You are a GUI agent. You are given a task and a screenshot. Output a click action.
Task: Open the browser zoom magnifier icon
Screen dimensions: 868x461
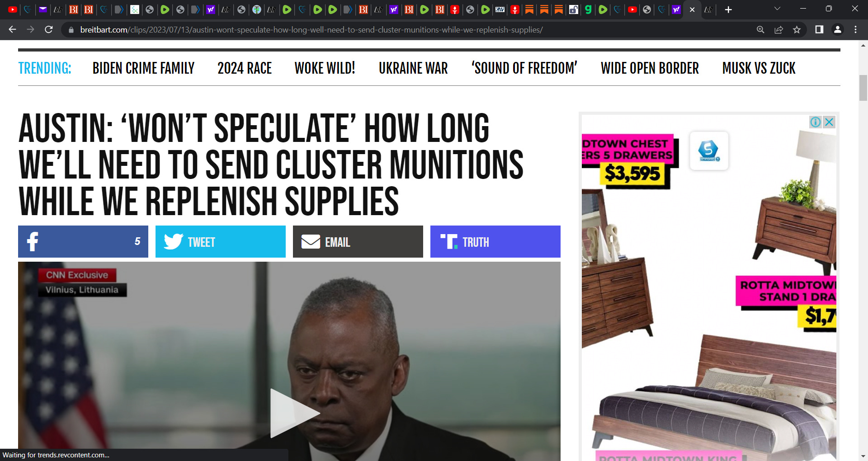click(x=760, y=30)
